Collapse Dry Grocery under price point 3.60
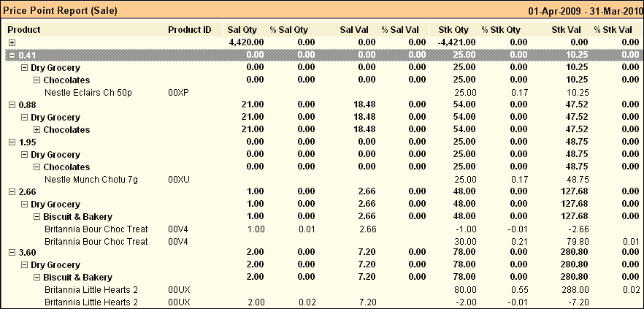This screenshot has width=644, height=309. 24,264
